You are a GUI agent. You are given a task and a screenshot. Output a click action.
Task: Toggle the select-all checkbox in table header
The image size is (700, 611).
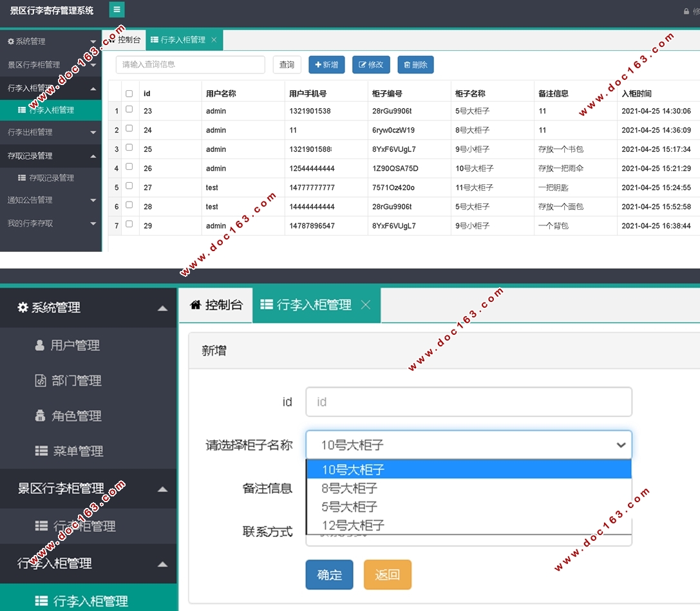click(129, 94)
